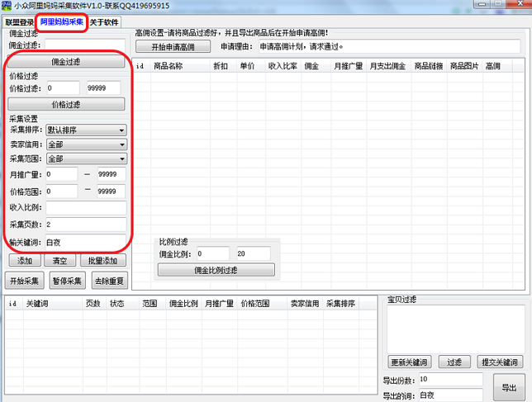Click the 过滤 button under 宝贝过滤
Image resolution: width=532 pixels, height=402 pixels.
[x=454, y=362]
